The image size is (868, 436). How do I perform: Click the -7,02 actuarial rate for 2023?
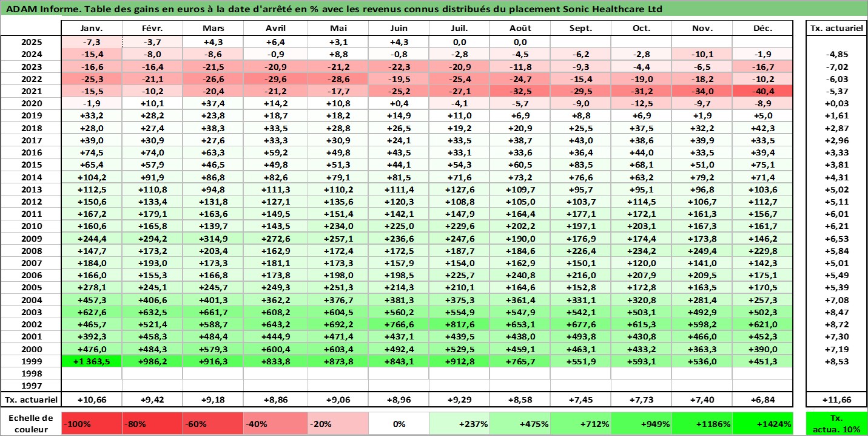pyautogui.click(x=836, y=67)
